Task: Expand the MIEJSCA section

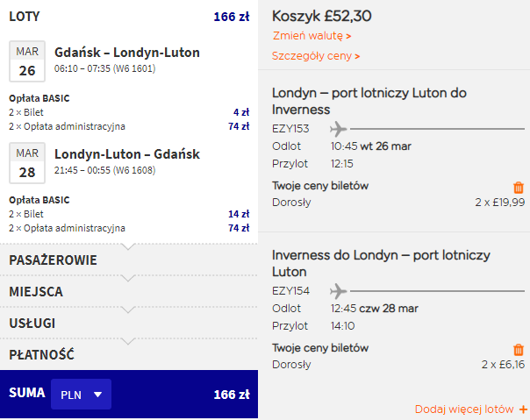Action: (x=129, y=291)
